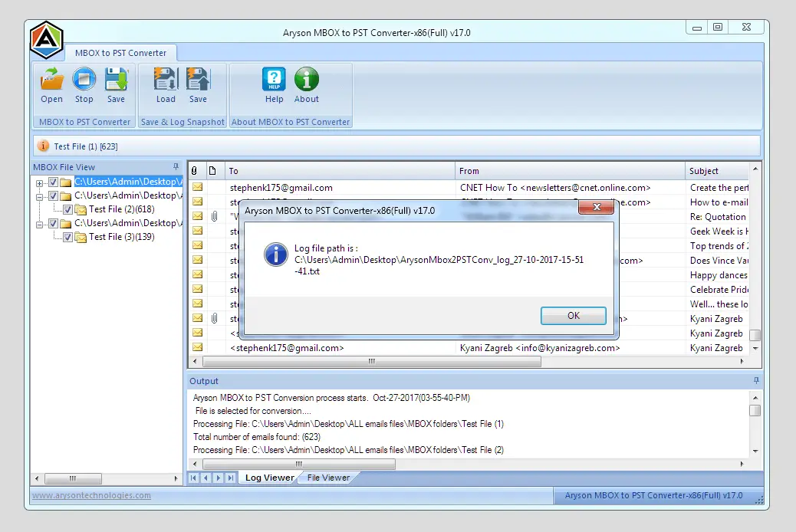Click the envelope icon of the CNET How To newsletters row
Image resolution: width=796 pixels, height=532 pixels.
coord(198,187)
